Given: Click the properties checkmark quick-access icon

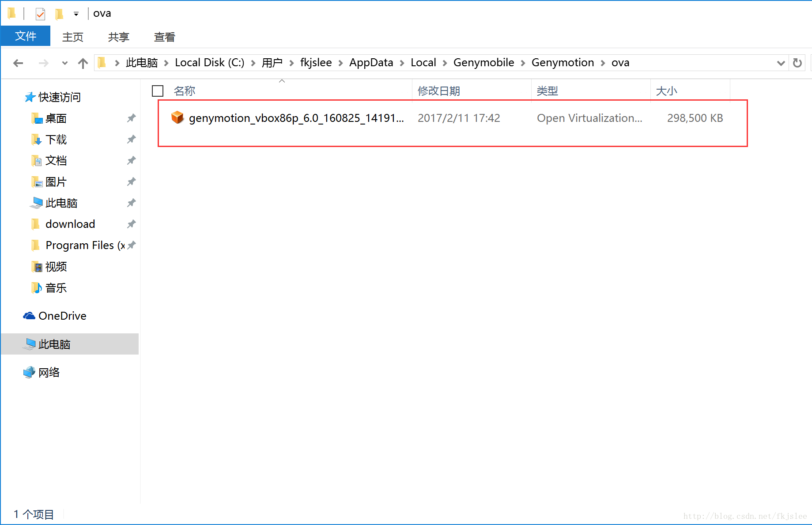Looking at the screenshot, I should (x=40, y=14).
